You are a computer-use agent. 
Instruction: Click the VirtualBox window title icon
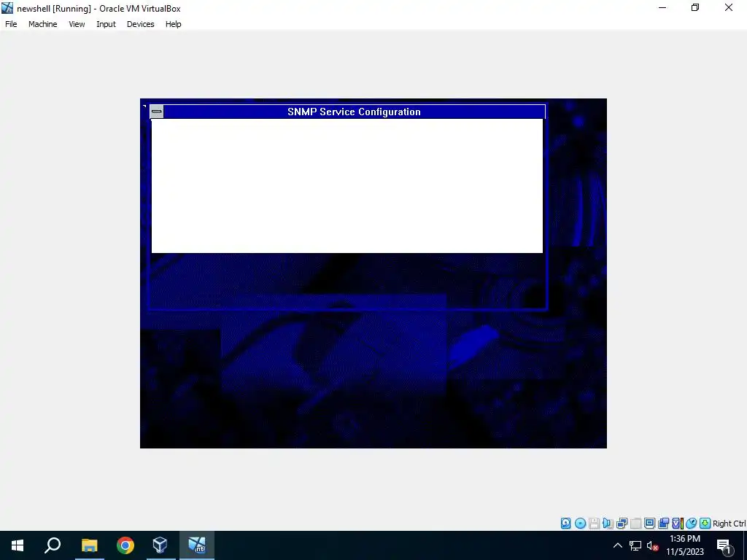click(x=7, y=7)
